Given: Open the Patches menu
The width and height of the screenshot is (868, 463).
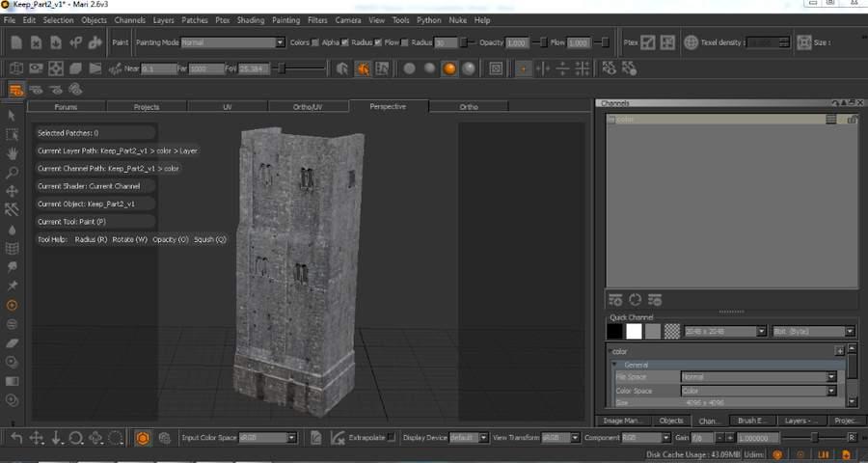Looking at the screenshot, I should coord(194,19).
